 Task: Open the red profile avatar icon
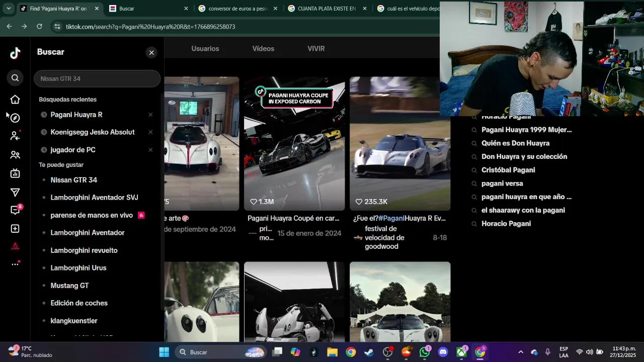(15, 246)
